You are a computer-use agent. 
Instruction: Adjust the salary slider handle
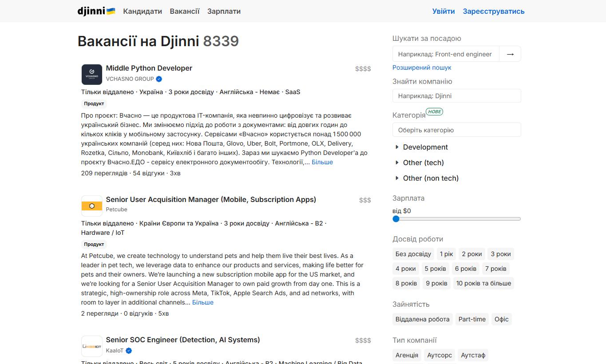(396, 219)
